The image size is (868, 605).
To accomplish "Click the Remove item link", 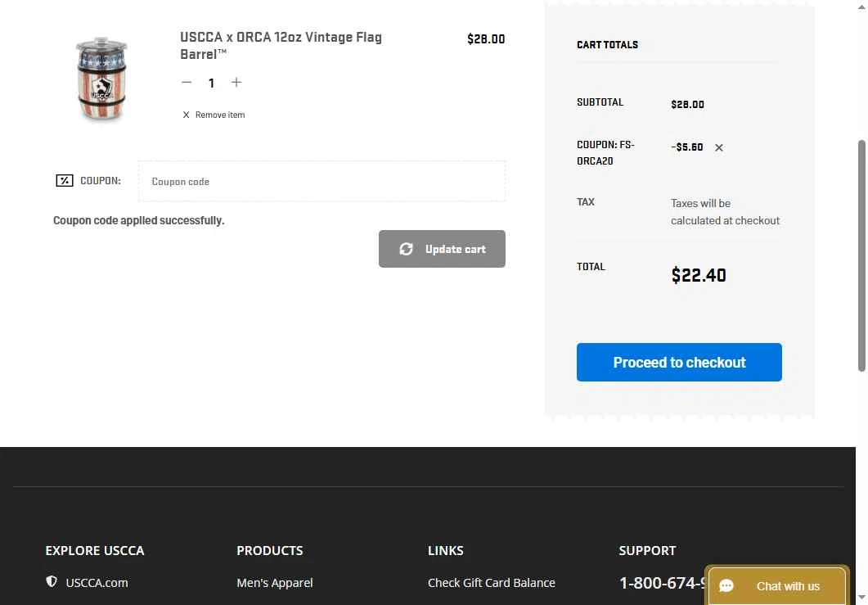I will click(x=214, y=115).
